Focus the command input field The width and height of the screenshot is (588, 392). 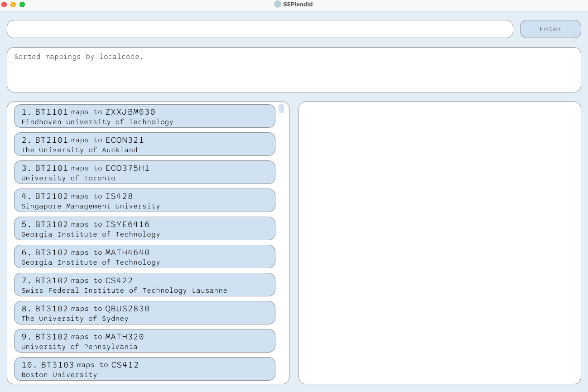tap(260, 29)
